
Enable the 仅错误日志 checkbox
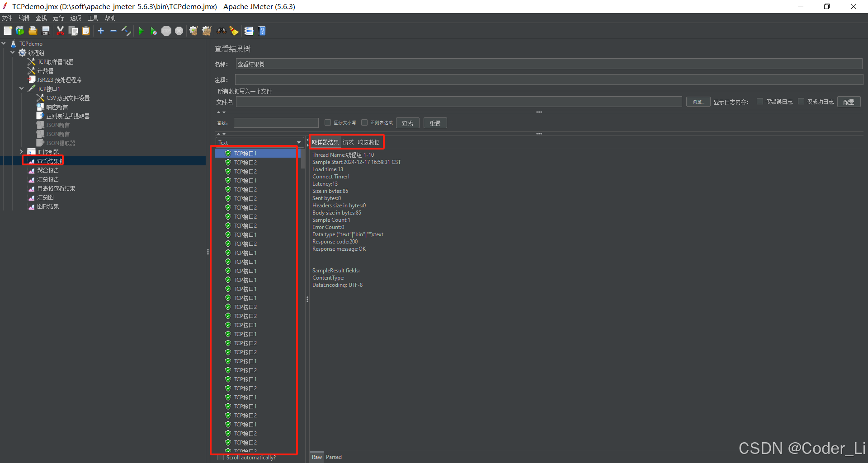(760, 101)
